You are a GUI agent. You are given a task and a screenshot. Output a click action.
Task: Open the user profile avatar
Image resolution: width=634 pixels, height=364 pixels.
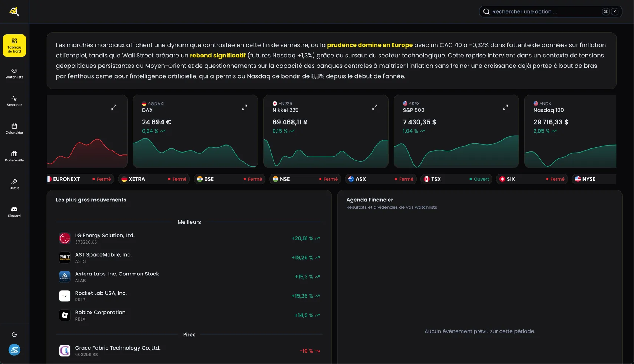point(14,350)
